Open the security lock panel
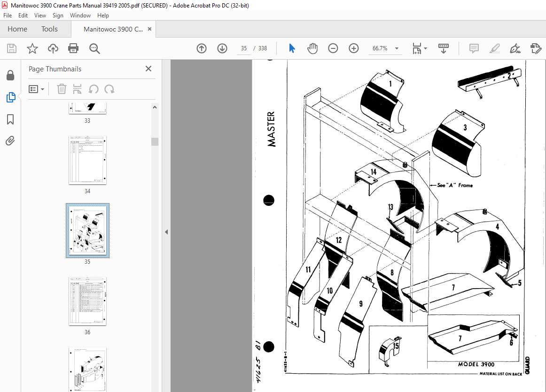Screen dimensions: 546x392 pyautogui.click(x=10, y=75)
